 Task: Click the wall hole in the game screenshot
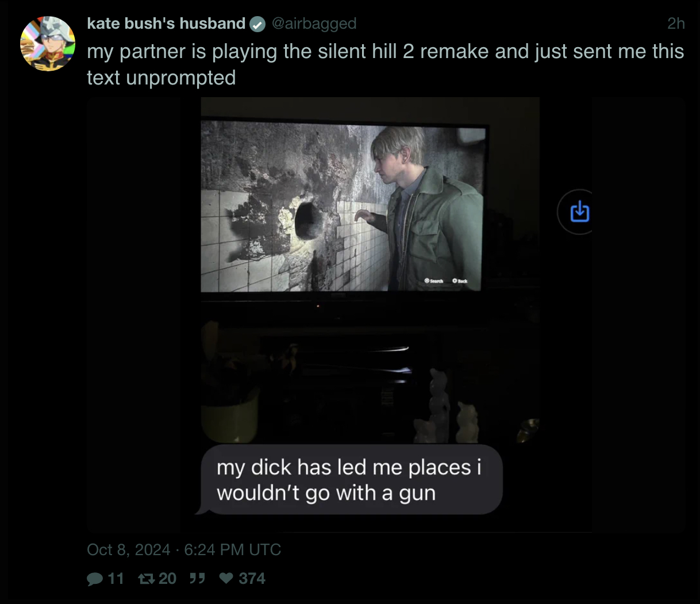(307, 220)
